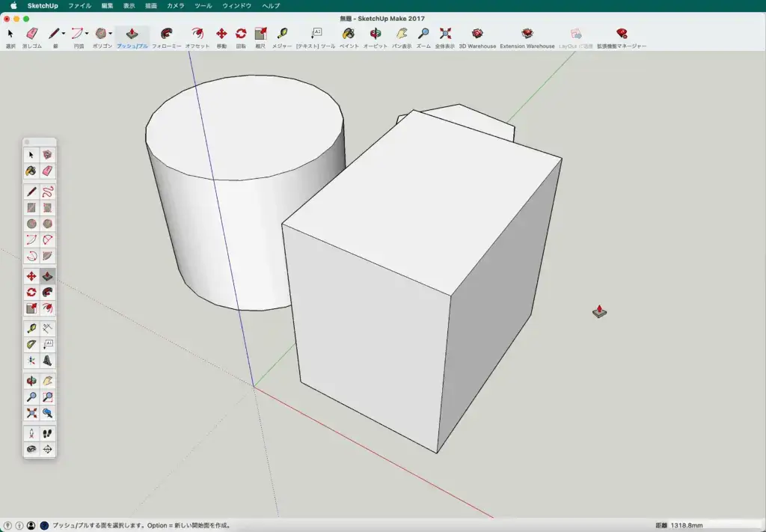Screen dimensions: 766x532
Task: Open the カメラ menu
Action: coord(175,6)
